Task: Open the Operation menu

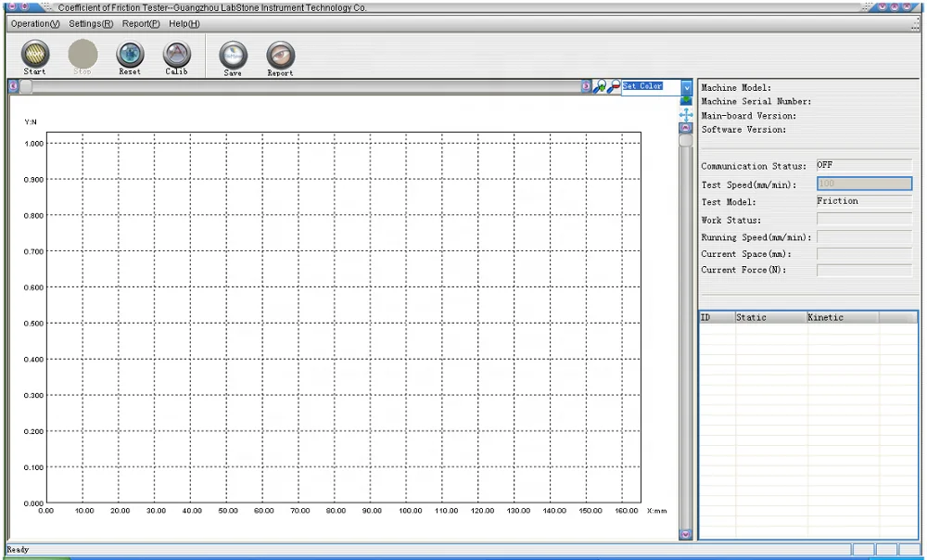Action: tap(34, 23)
